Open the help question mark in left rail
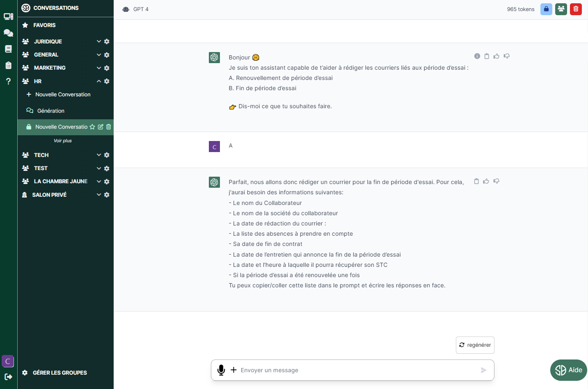Viewport: 588px width, 389px height. [x=8, y=81]
